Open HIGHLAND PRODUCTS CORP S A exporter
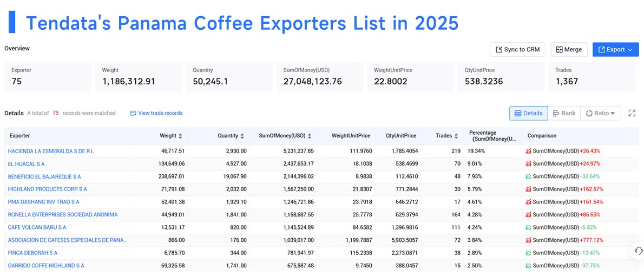 [x=47, y=189]
